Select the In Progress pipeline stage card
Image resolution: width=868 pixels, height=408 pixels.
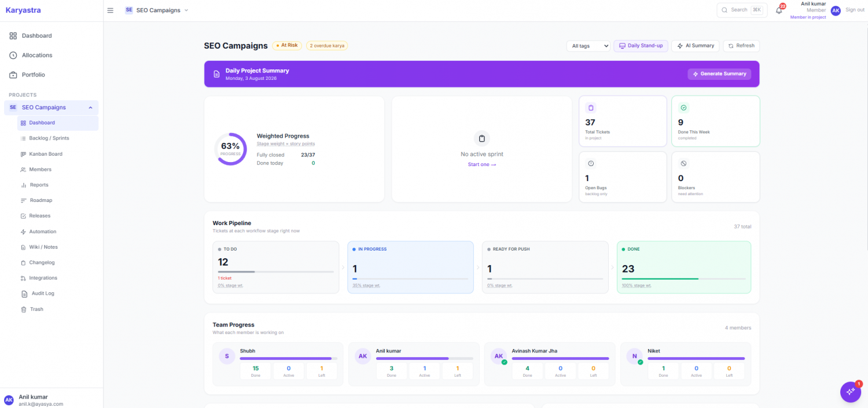(410, 267)
